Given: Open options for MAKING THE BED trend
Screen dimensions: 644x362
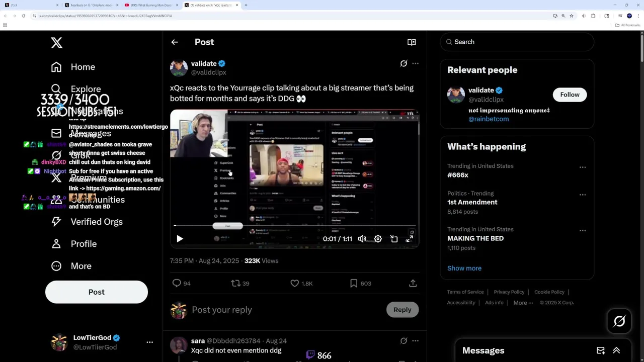Looking at the screenshot, I should (583, 231).
